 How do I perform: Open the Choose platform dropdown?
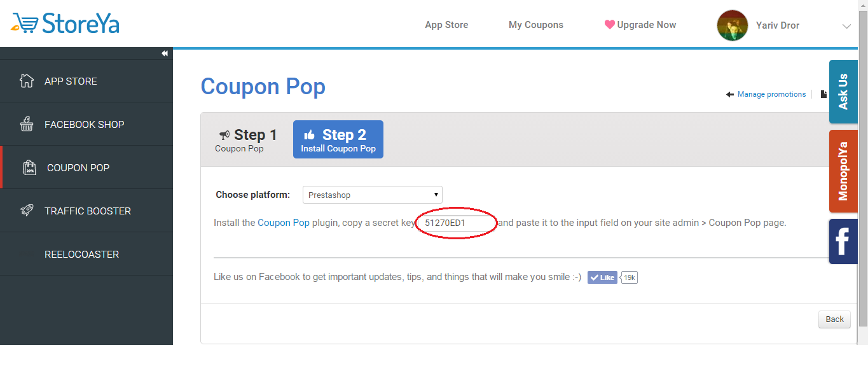372,195
